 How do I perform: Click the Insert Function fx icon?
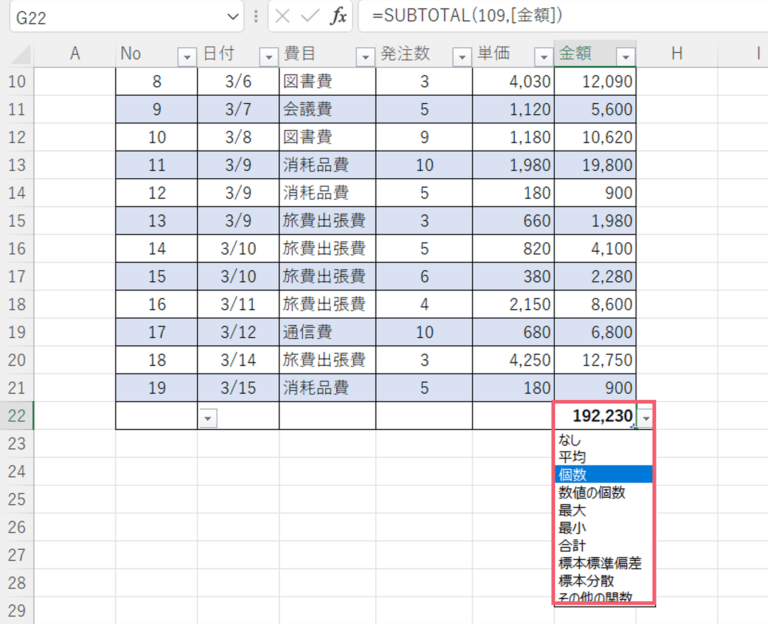[x=339, y=16]
